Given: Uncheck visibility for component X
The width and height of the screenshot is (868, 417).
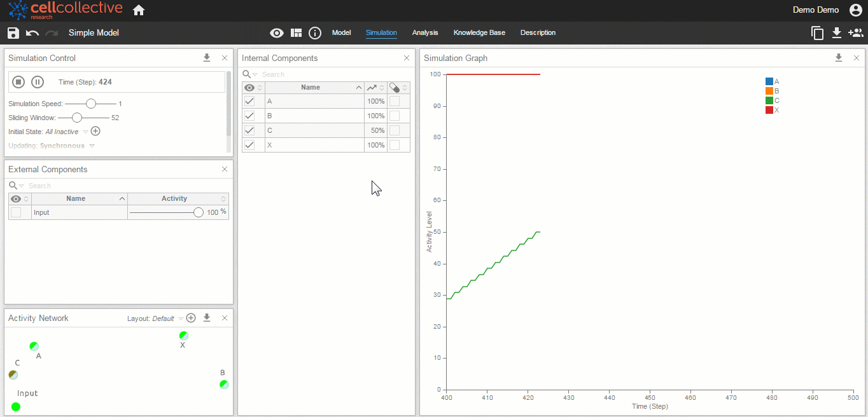Looking at the screenshot, I should 249,145.
